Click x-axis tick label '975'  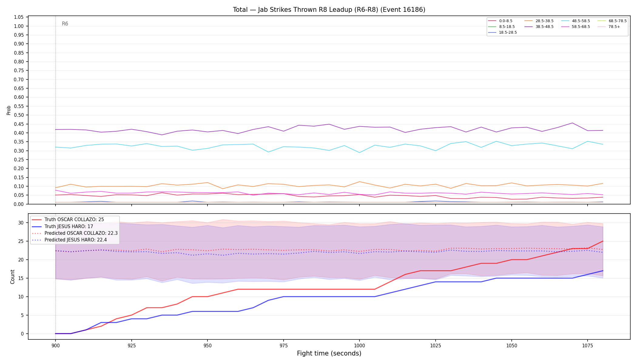(x=283, y=345)
